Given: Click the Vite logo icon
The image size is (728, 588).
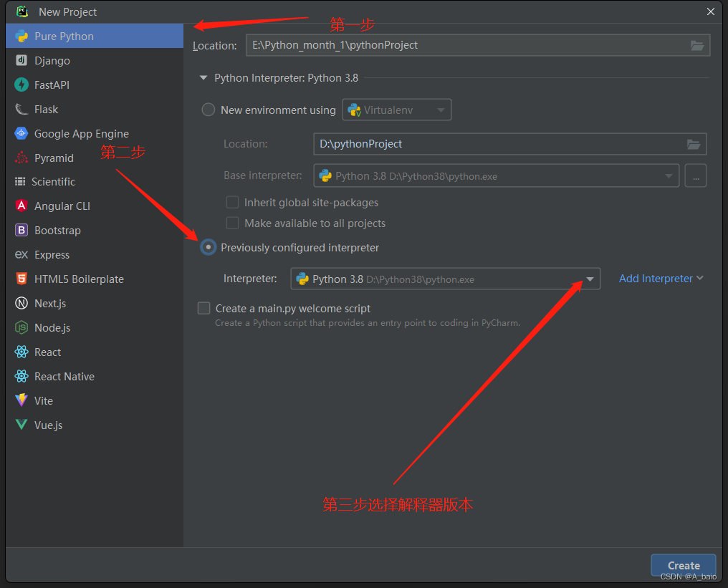Looking at the screenshot, I should point(21,400).
